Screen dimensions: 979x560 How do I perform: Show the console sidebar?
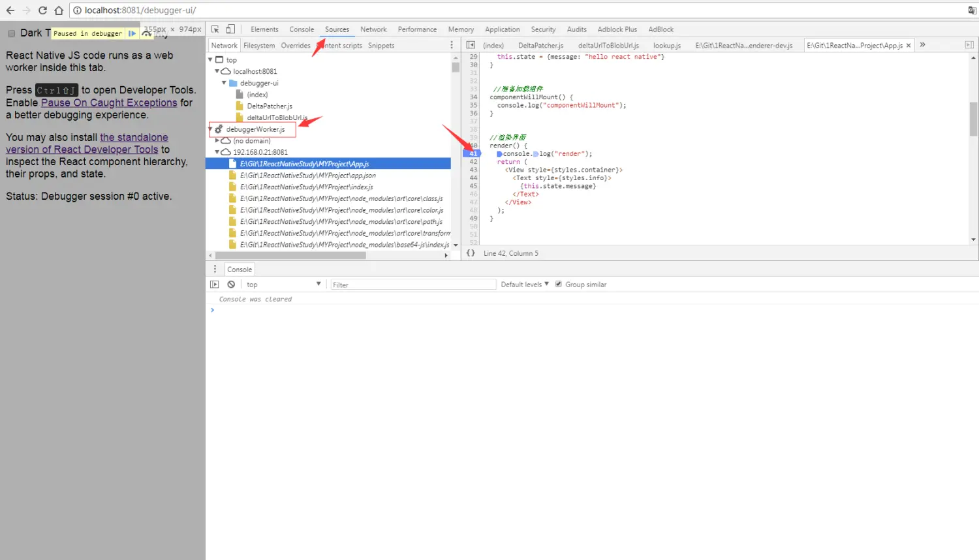215,285
